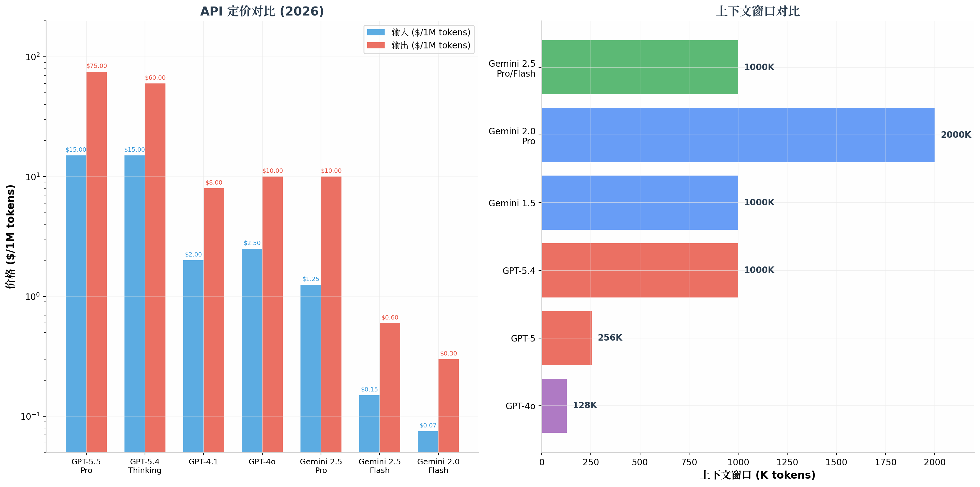Click the purple GPT-4o horizontal bar

tap(554, 406)
